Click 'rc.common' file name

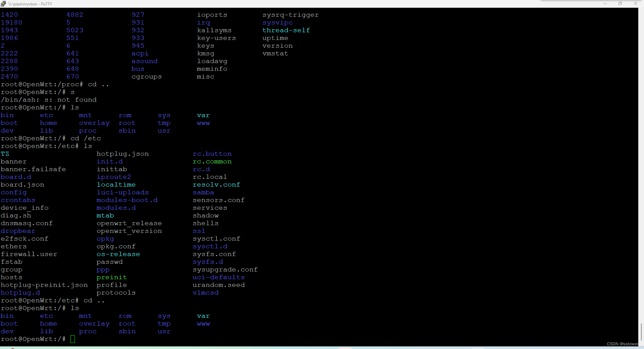point(212,161)
